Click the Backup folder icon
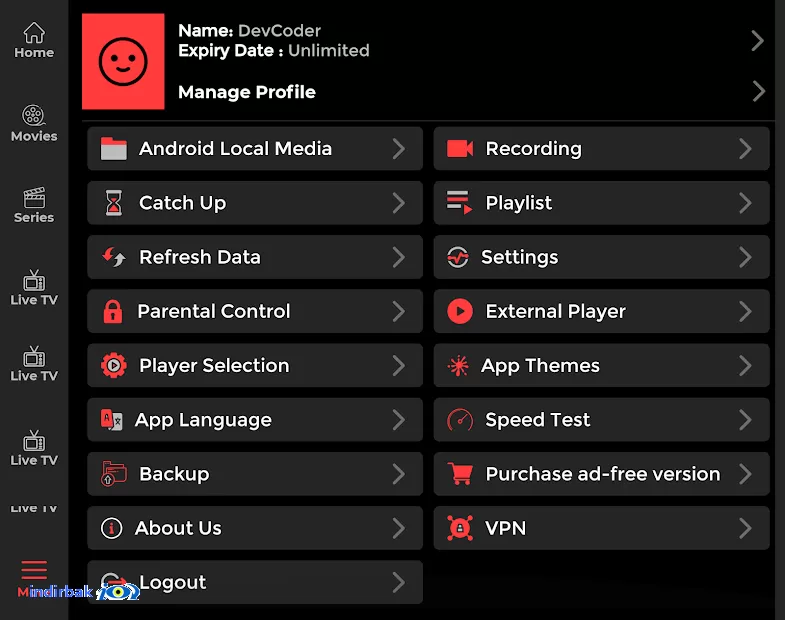 114,474
